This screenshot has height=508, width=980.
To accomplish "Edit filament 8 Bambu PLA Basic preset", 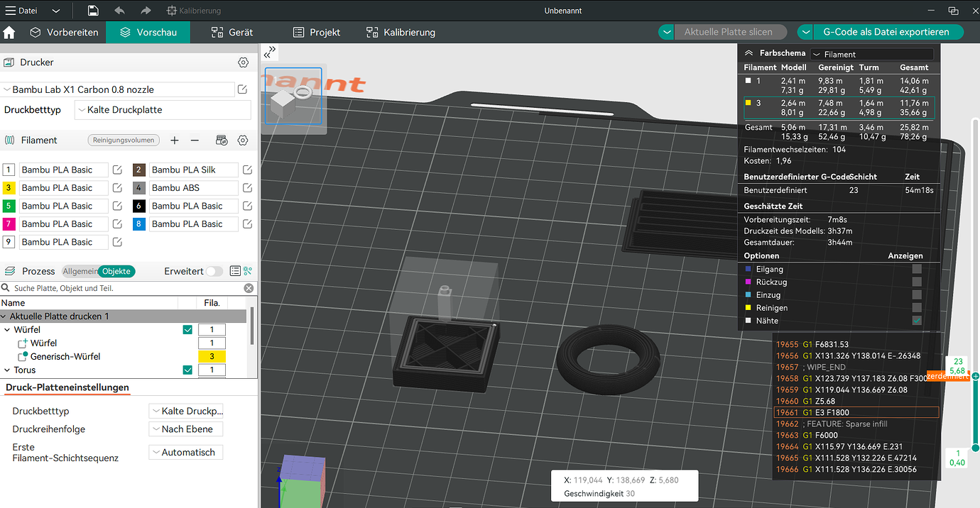I will pos(248,223).
